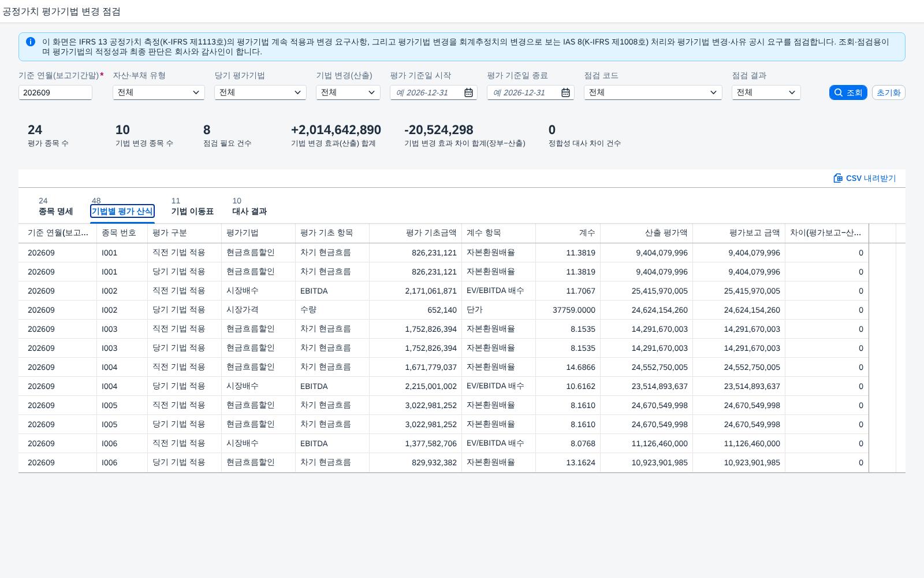This screenshot has width=924, height=578.
Task: Click the 조회 search button
Action: pos(848,92)
